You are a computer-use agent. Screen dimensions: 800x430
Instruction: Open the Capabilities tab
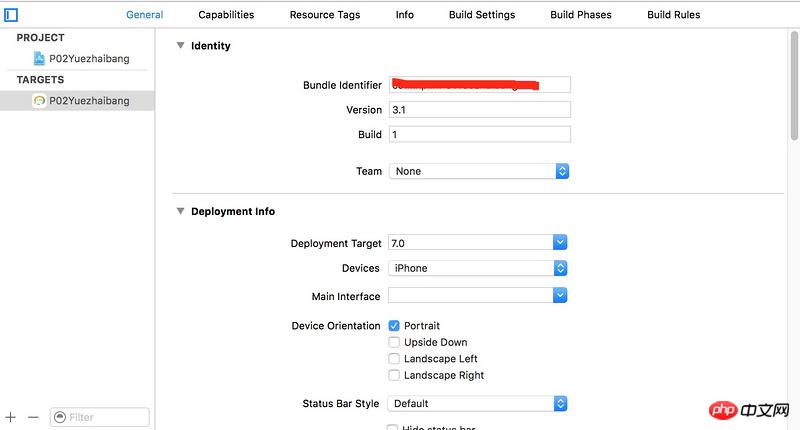click(226, 15)
